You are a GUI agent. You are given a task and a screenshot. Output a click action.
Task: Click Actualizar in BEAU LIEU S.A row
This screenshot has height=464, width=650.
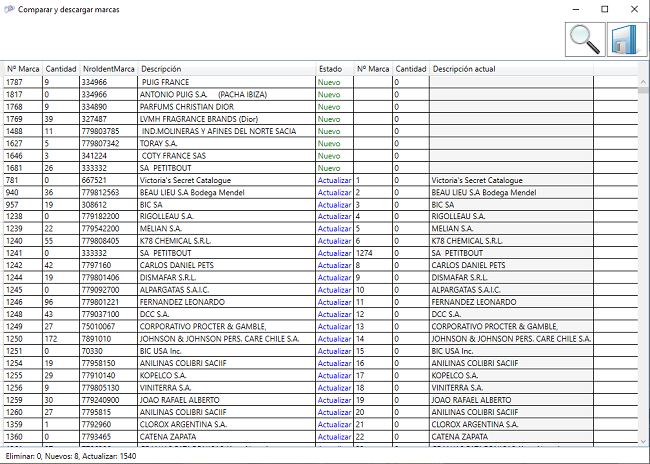[334, 192]
